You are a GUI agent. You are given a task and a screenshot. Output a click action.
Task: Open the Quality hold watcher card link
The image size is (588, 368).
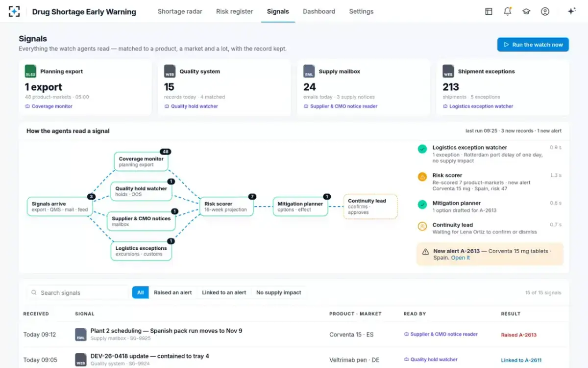pyautogui.click(x=191, y=106)
